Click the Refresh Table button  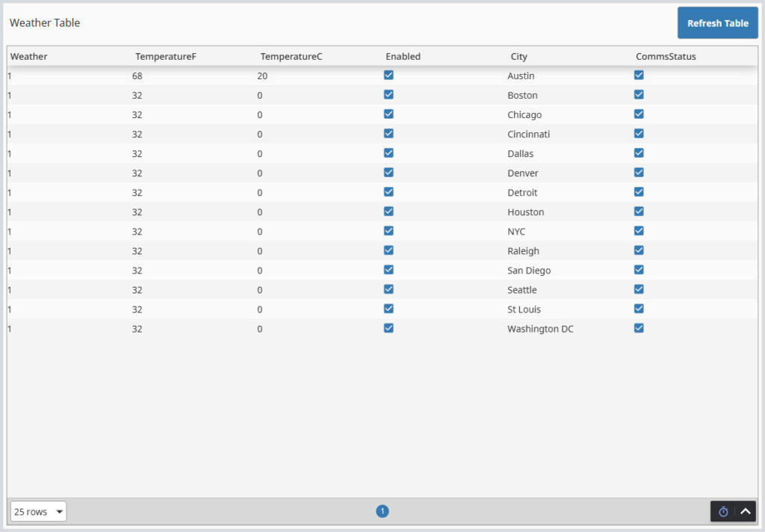click(x=717, y=23)
